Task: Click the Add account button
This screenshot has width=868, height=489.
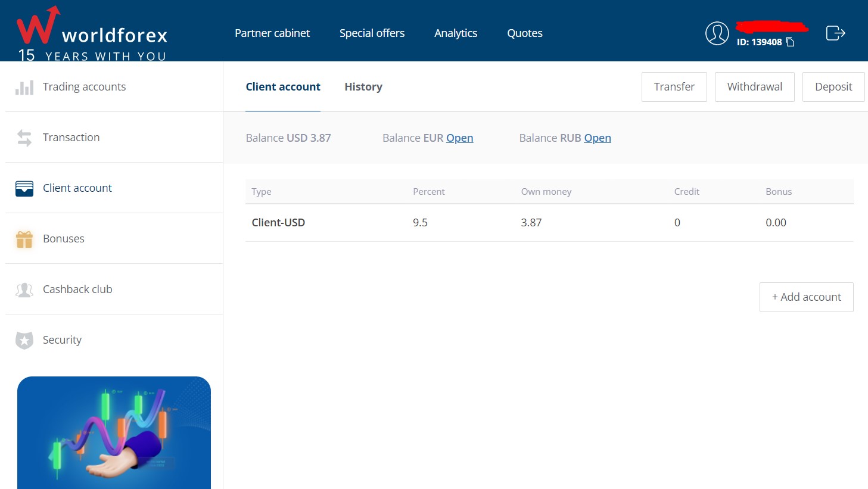Action: point(806,297)
